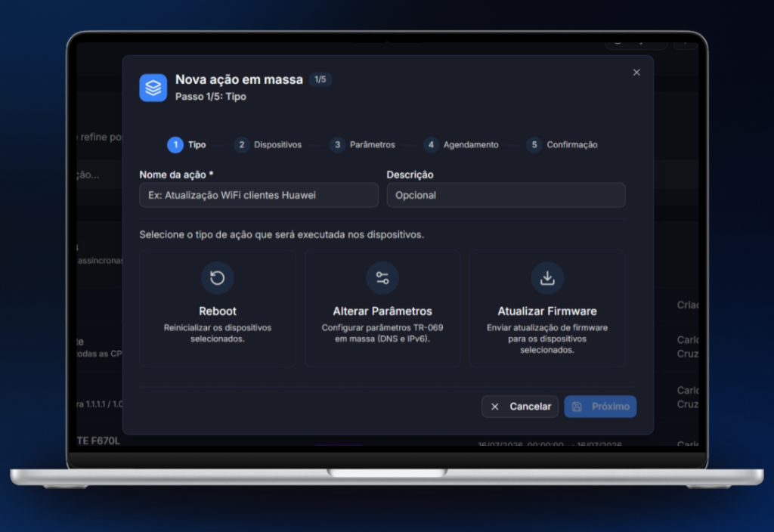
Task: Select step number 1 circle Tipo
Action: [x=175, y=144]
